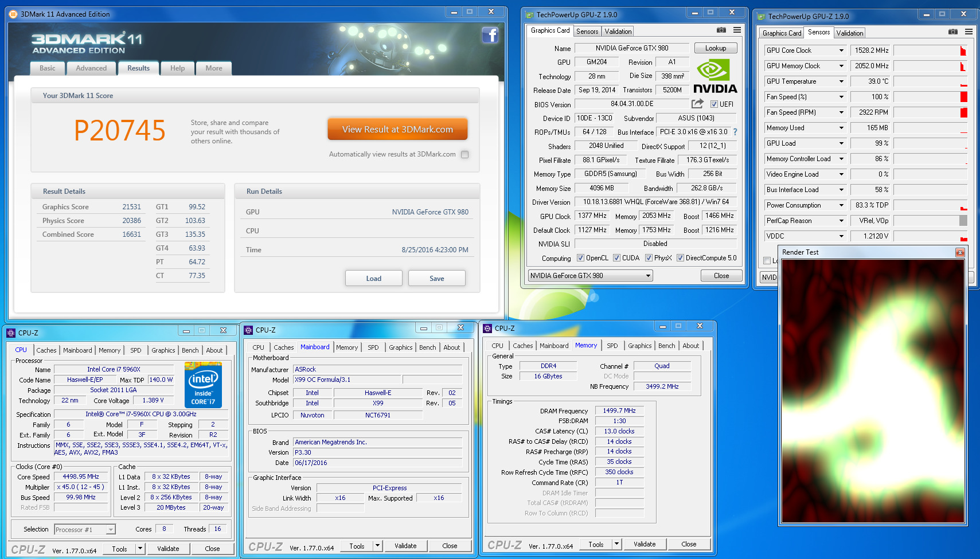Click the Core Speed value 4498.95 MHz

(x=81, y=476)
